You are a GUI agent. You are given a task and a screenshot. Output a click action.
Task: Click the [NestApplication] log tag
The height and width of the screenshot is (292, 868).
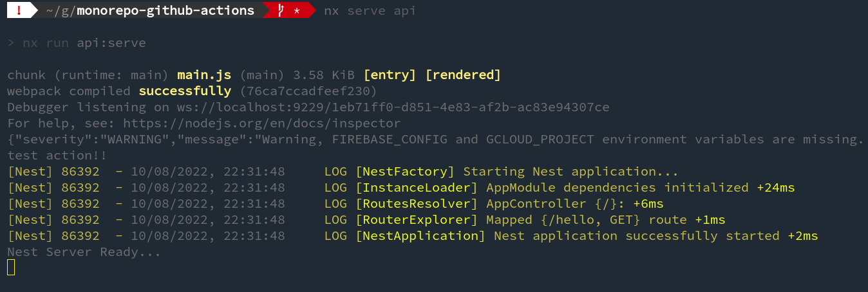(x=421, y=236)
